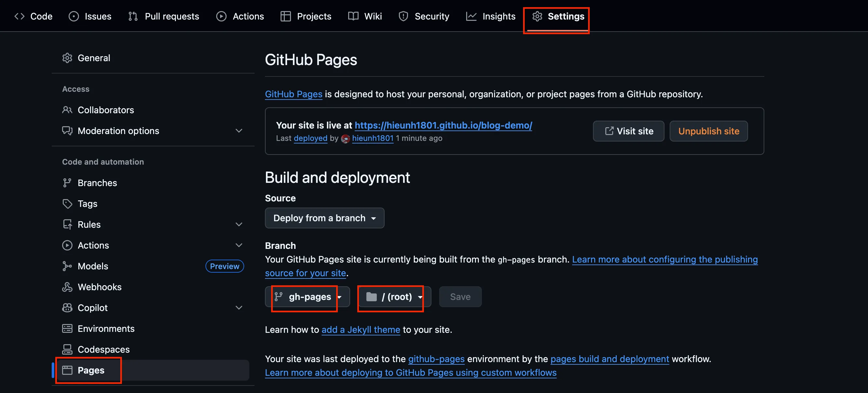868x393 pixels.
Task: Click the hieunh1801 avatar image
Action: point(345,139)
